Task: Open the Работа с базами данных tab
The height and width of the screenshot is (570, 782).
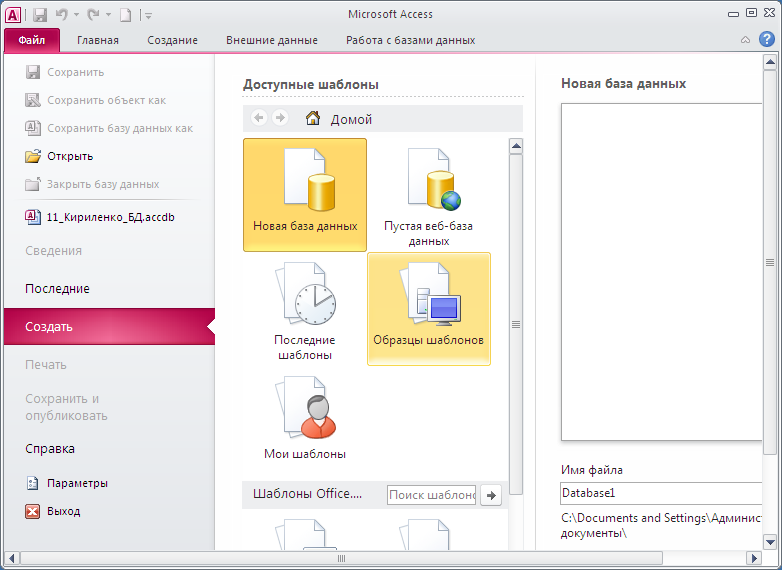Action: [x=410, y=40]
